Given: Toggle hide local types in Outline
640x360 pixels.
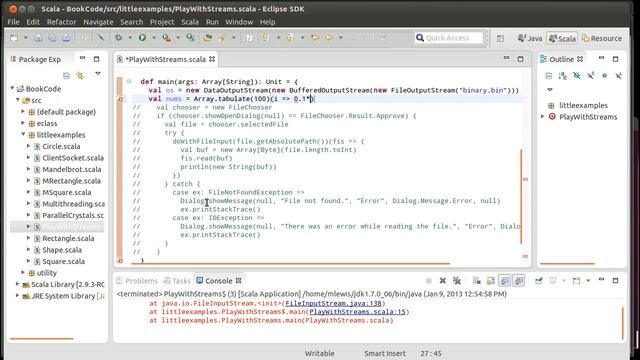Looking at the screenshot, I should coord(619,76).
